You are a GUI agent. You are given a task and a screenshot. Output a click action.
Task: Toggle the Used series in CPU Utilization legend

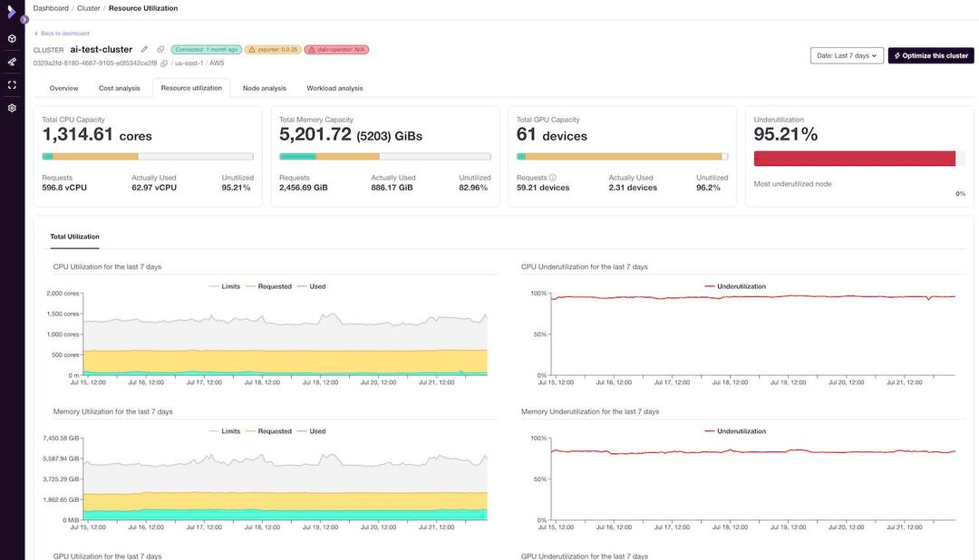(317, 285)
